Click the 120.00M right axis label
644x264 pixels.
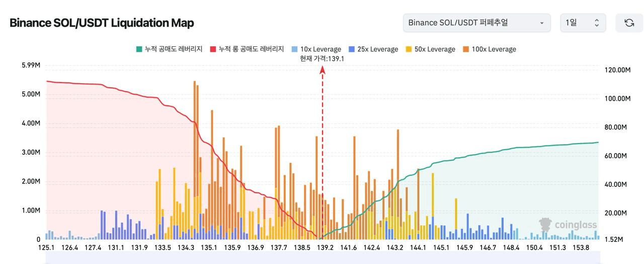(617, 70)
